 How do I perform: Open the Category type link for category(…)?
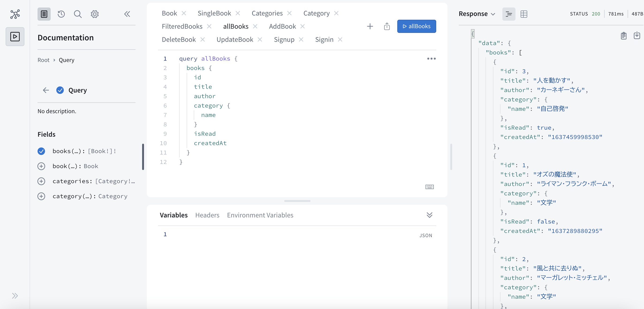tap(113, 196)
